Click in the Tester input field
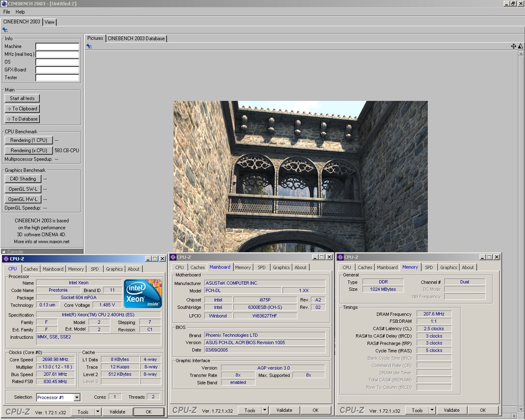525x420 pixels. tap(57, 78)
